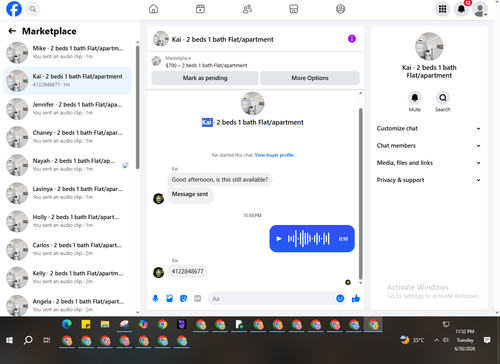Open the apps grid menu
This screenshot has width=500, height=364.
[442, 9]
